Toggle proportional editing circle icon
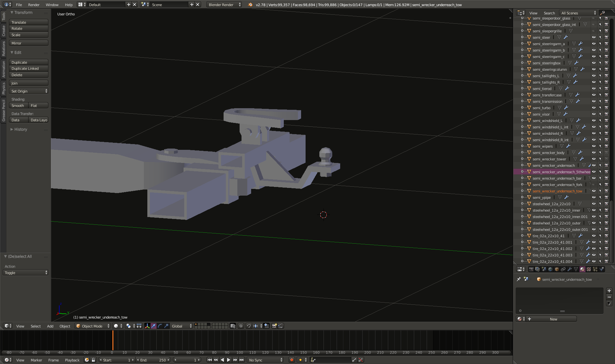The image size is (615, 364). [x=241, y=326]
